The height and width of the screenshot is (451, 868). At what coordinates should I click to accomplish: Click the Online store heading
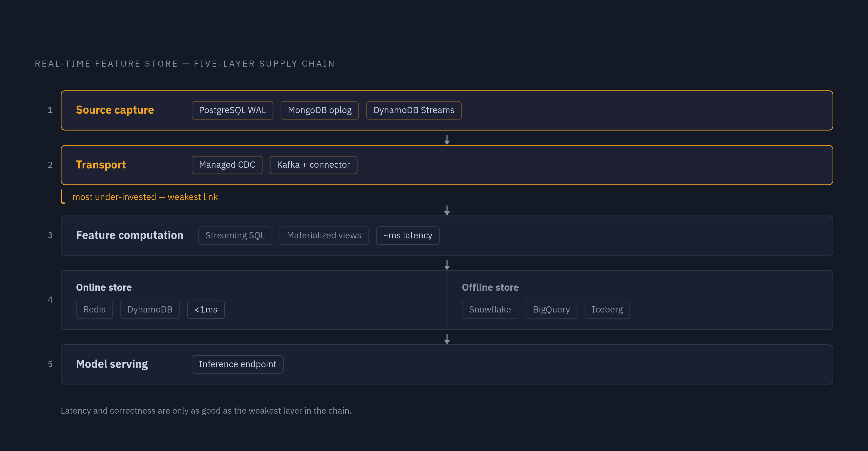pos(104,287)
